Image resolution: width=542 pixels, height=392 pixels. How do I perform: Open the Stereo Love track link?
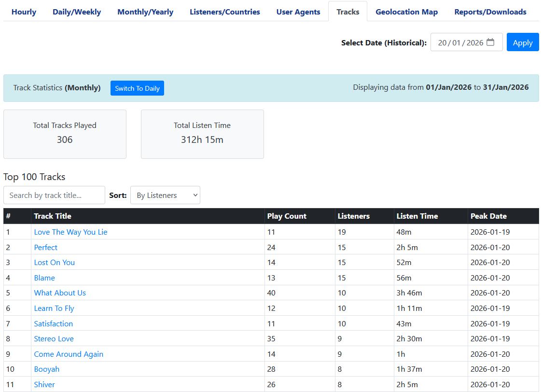[54, 338]
